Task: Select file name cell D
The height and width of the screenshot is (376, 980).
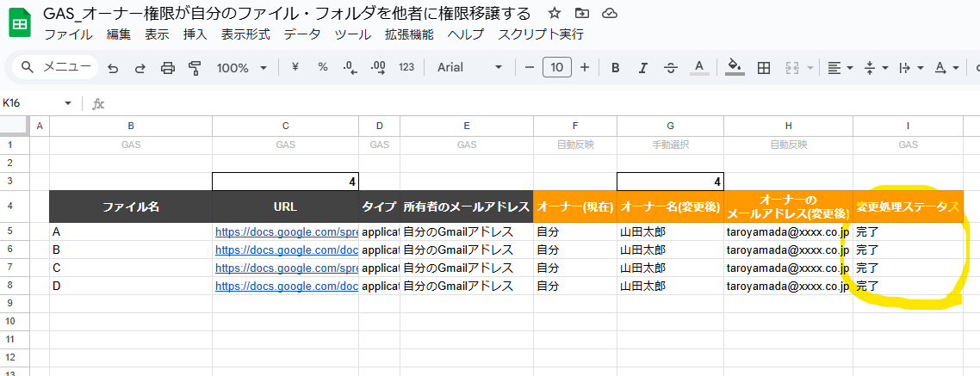Action: coord(131,287)
